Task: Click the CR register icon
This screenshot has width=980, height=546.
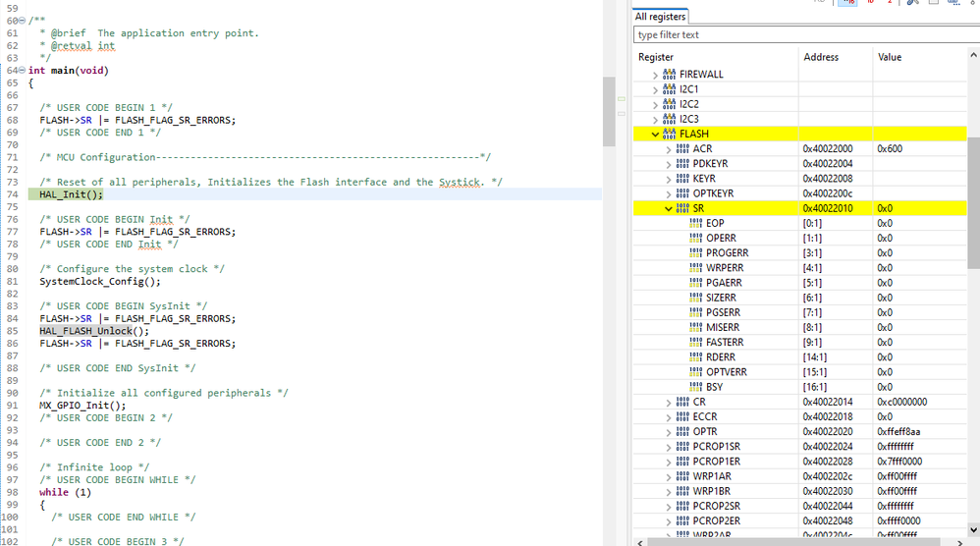Action: pyautogui.click(x=682, y=402)
